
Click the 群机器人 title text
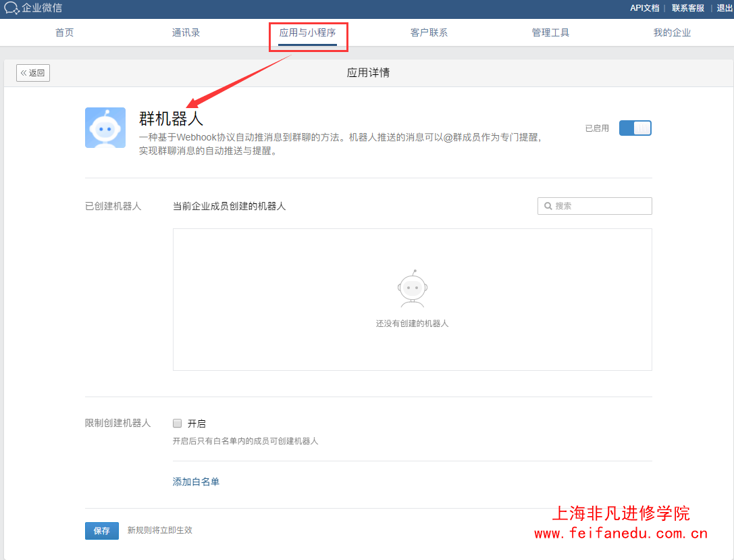click(171, 118)
